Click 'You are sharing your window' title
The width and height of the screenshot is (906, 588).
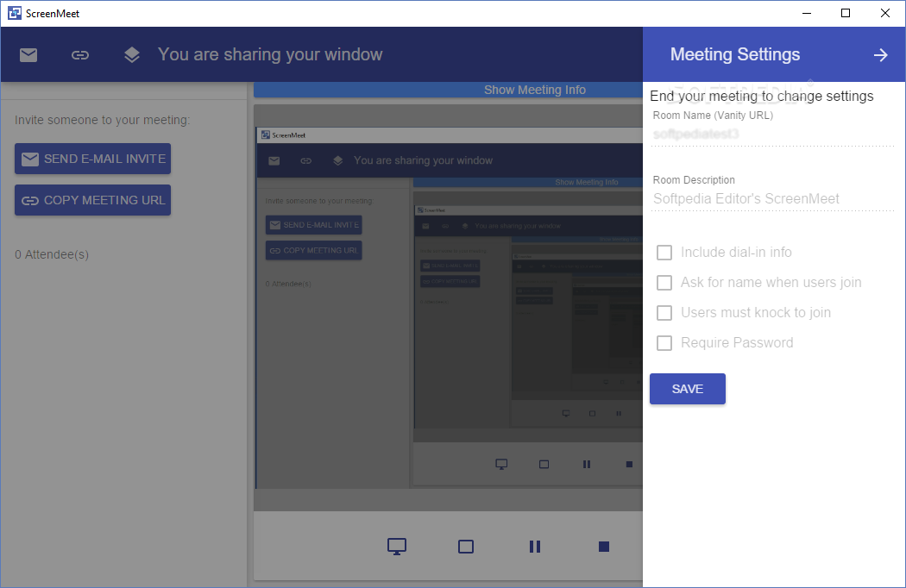click(x=270, y=55)
